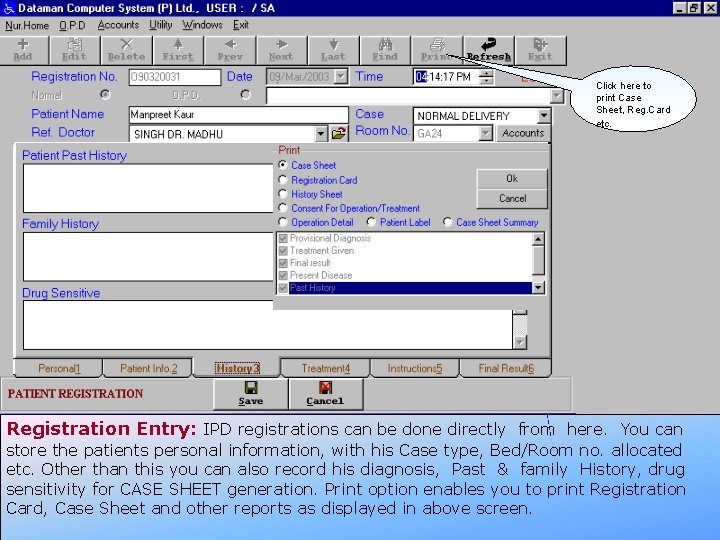
Task: Open folder icon beside Ref. Doctor
Action: click(339, 134)
